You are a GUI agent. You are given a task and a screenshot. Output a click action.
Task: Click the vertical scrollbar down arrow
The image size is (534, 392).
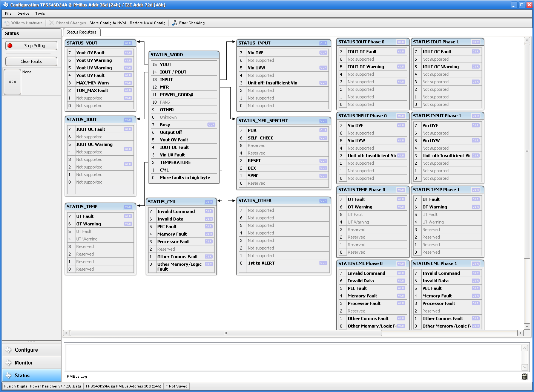coord(526,326)
